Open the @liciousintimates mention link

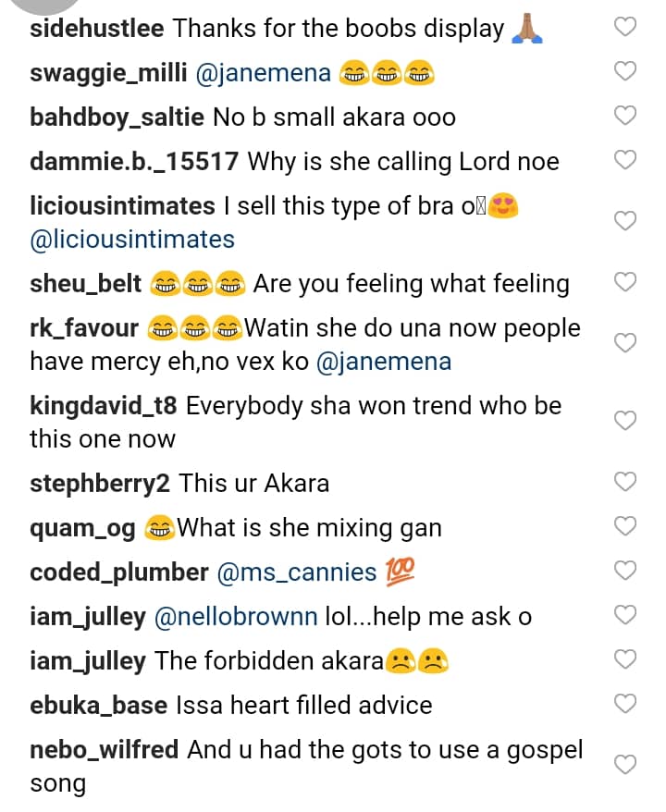coord(132,240)
